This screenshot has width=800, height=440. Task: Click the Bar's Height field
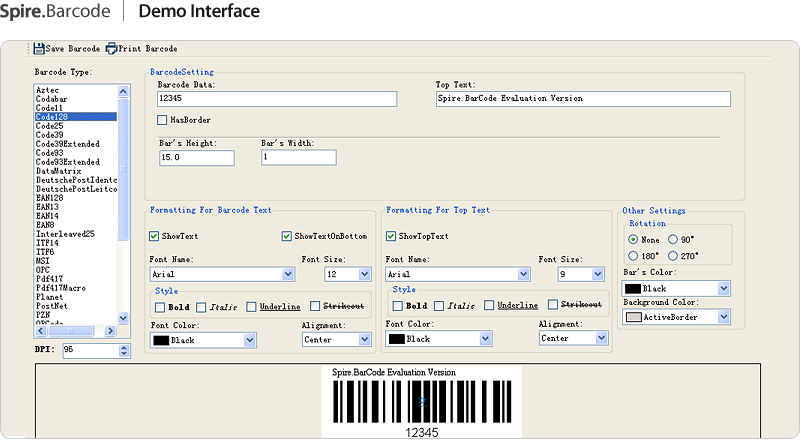197,158
